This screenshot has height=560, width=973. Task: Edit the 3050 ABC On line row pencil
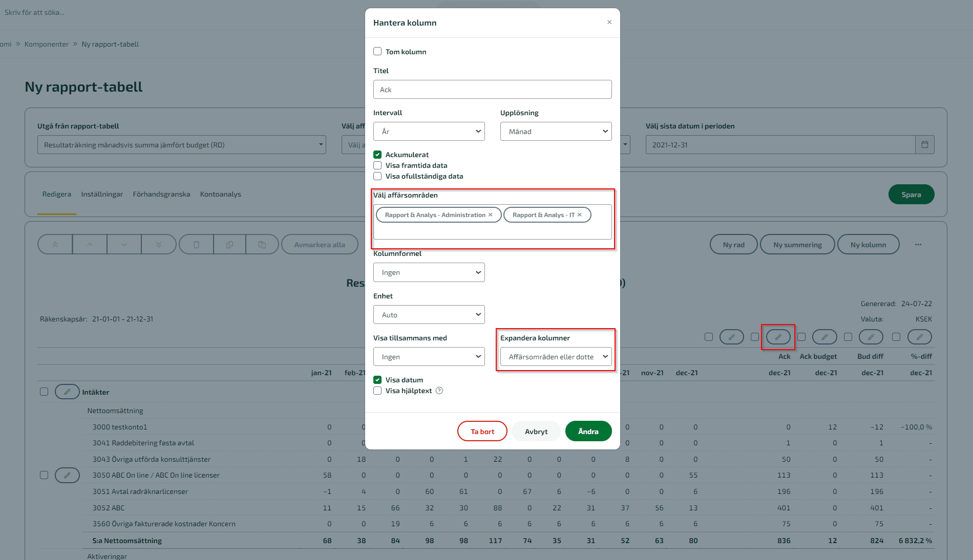pos(67,475)
